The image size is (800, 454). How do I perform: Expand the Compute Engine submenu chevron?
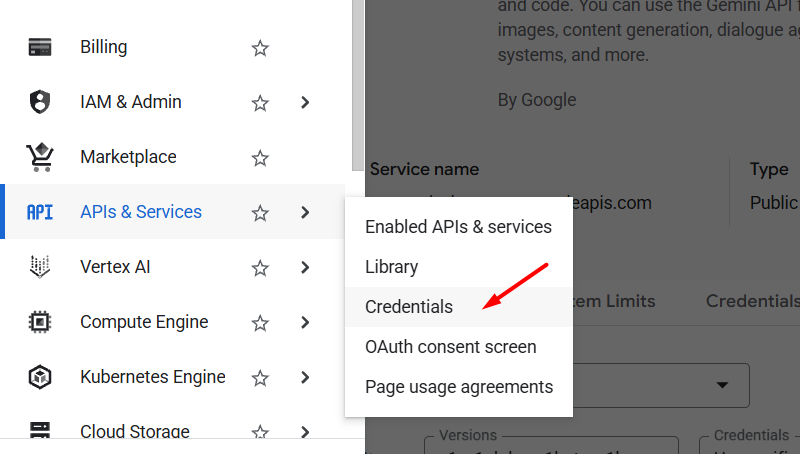pos(305,322)
